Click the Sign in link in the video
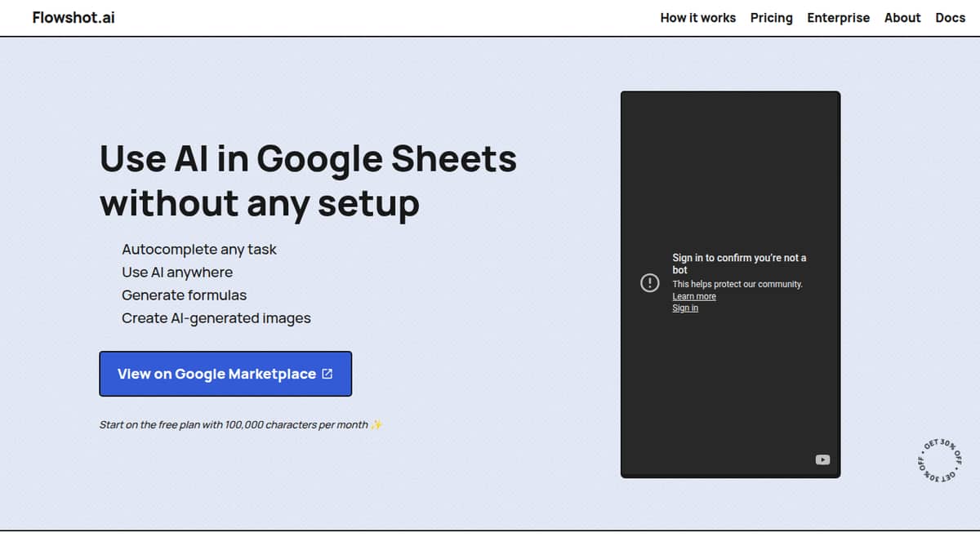 685,308
